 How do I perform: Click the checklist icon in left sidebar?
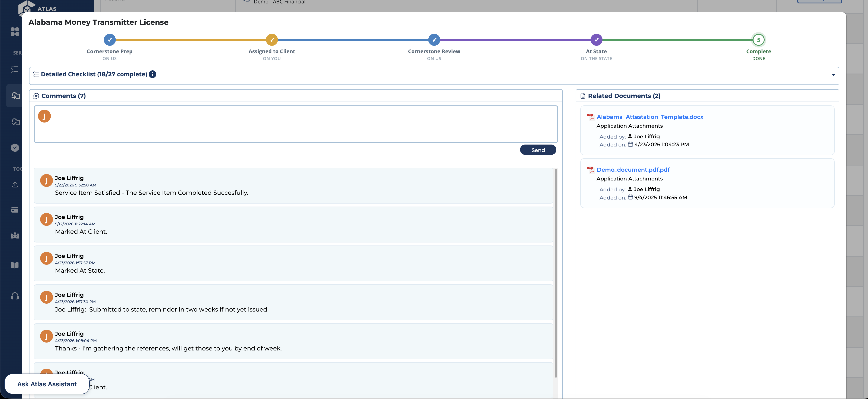coord(15,69)
